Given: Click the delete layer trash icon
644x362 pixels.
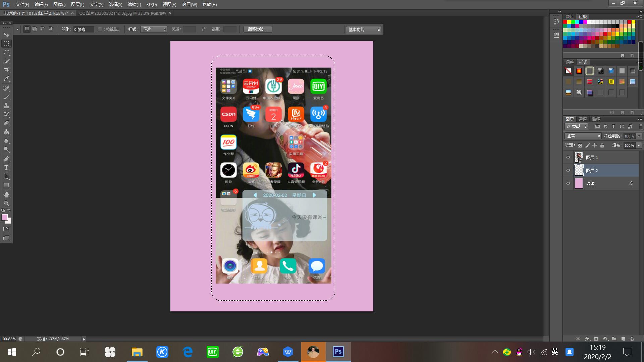Looking at the screenshot, I should pyautogui.click(x=632, y=339).
